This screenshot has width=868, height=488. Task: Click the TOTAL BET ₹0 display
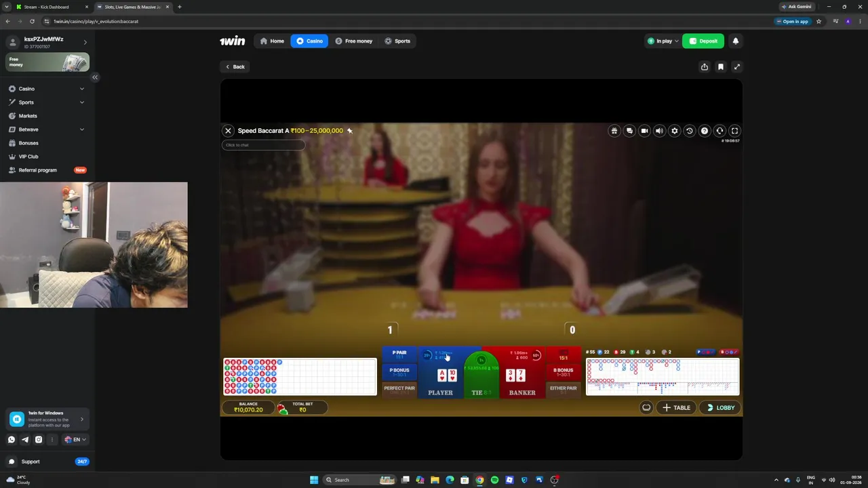302,407
